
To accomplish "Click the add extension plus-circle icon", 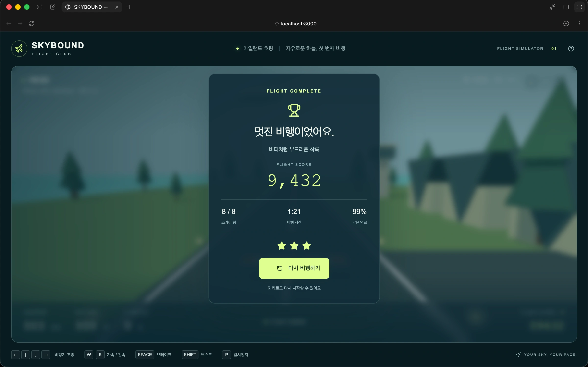I will click(566, 24).
